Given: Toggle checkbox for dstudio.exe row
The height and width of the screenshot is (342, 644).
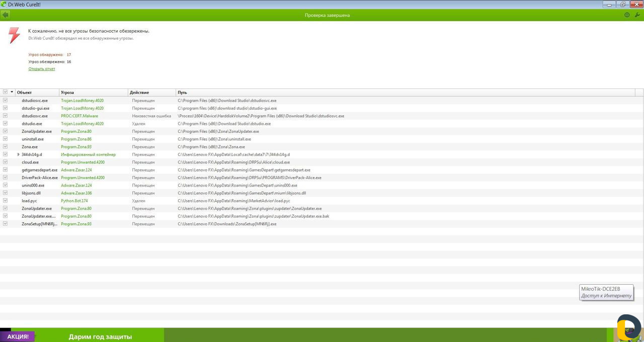Looking at the screenshot, I should tap(5, 123).
